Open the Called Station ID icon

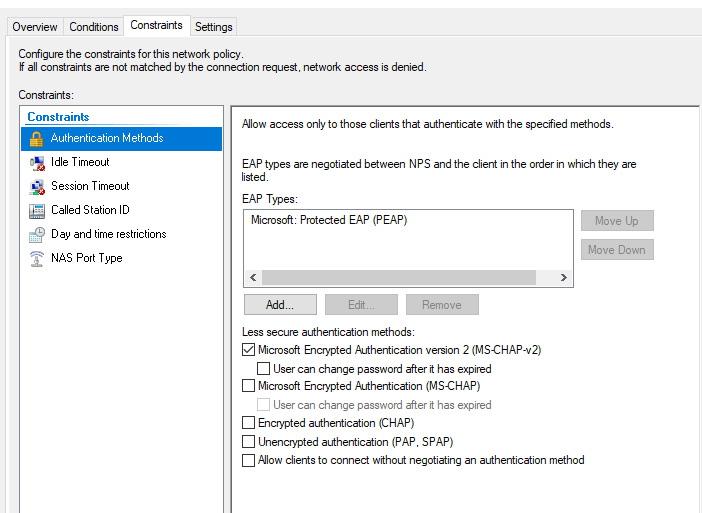pos(37,211)
